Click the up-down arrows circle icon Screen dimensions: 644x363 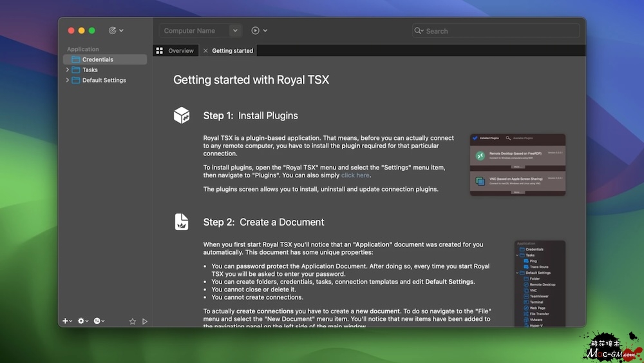[x=99, y=321]
